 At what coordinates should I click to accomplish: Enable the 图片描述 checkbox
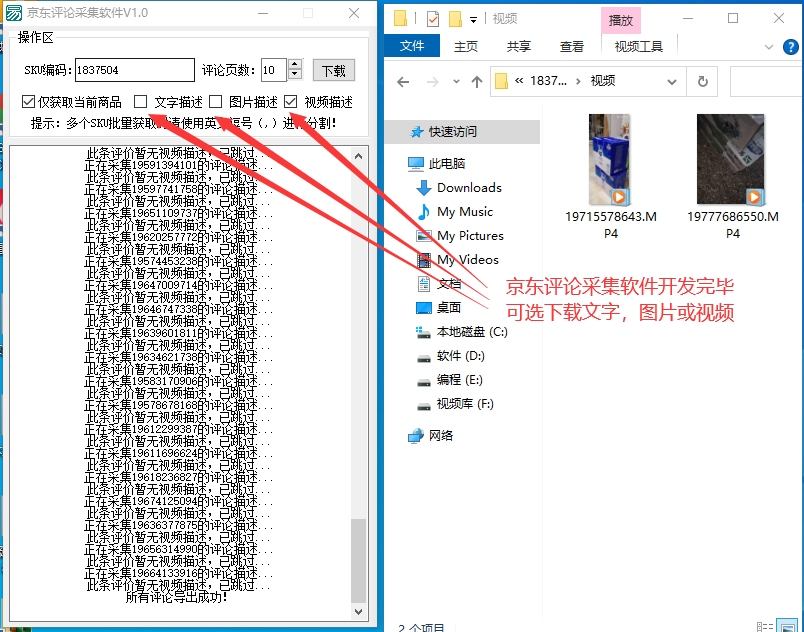point(215,102)
